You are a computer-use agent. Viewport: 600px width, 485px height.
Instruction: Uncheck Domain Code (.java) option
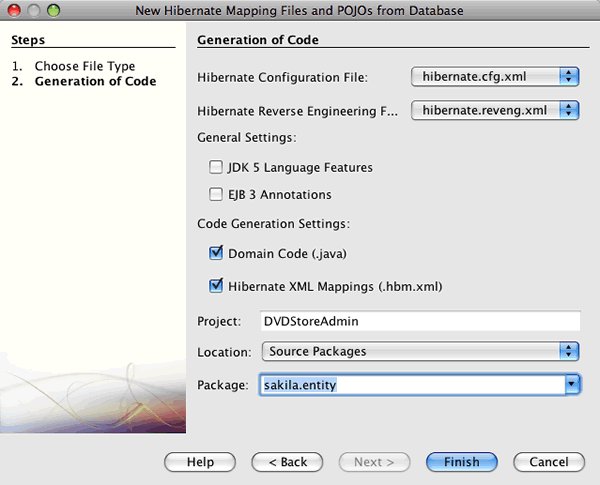point(216,253)
